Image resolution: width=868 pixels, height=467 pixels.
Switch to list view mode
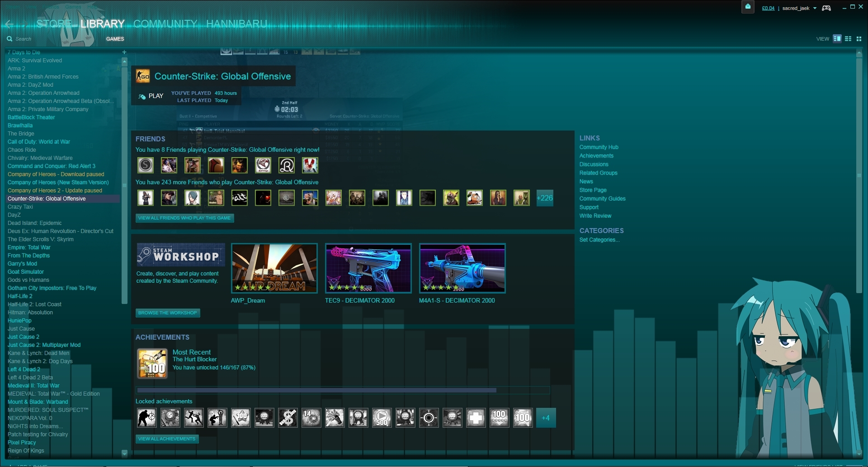pos(848,38)
